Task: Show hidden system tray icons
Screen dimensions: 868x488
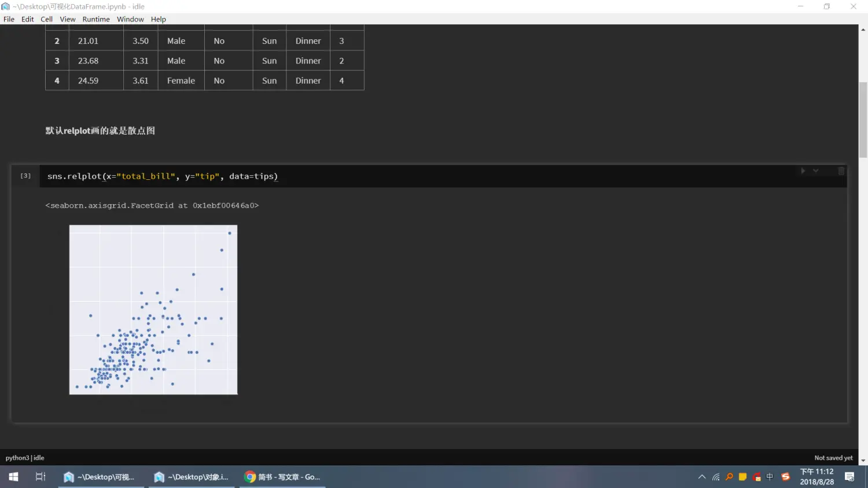Action: click(x=702, y=477)
